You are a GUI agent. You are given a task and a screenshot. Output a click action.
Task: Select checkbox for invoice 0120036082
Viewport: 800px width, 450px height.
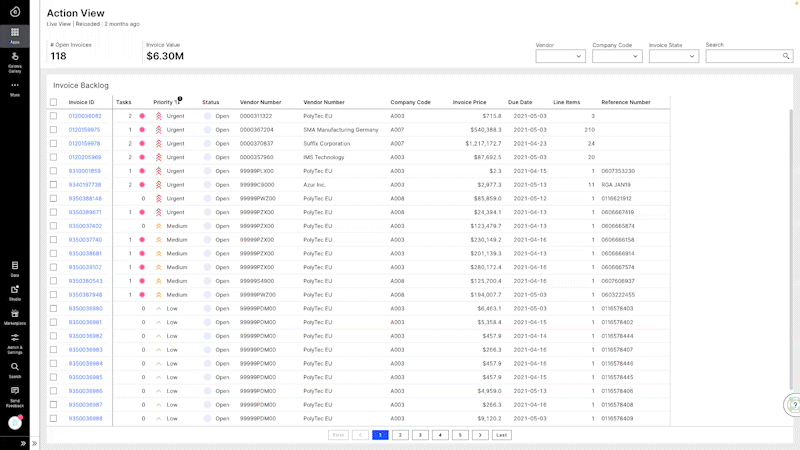click(54, 116)
